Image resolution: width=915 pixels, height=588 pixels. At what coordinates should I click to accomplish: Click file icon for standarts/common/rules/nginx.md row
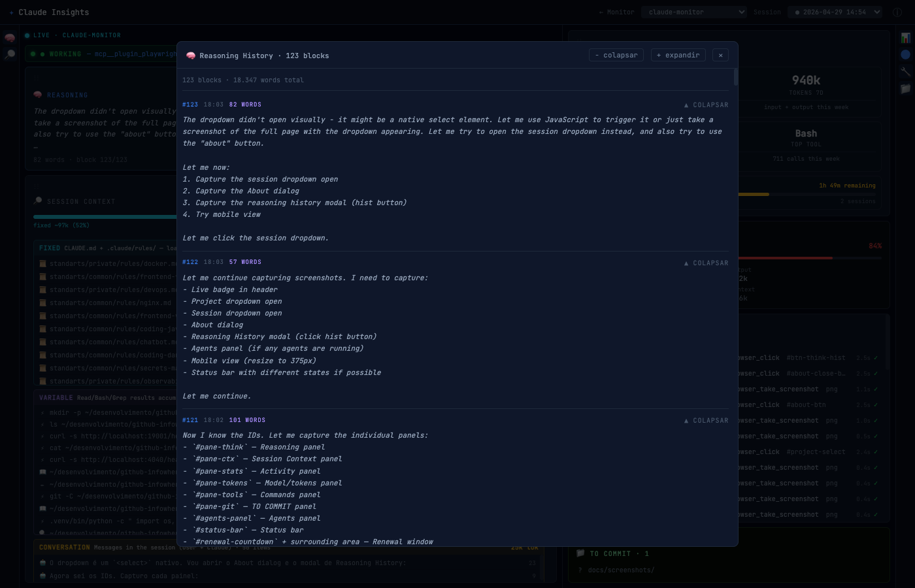pos(42,303)
